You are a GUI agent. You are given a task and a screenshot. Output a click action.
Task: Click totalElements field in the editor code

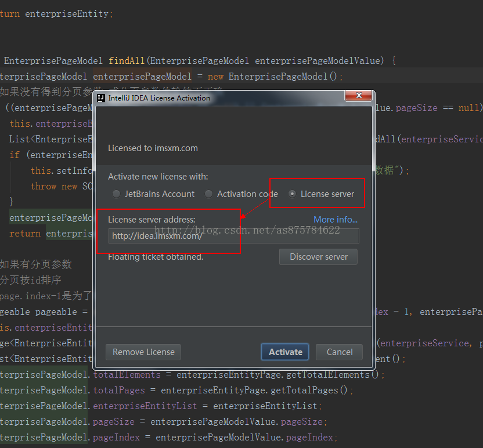pos(127,375)
